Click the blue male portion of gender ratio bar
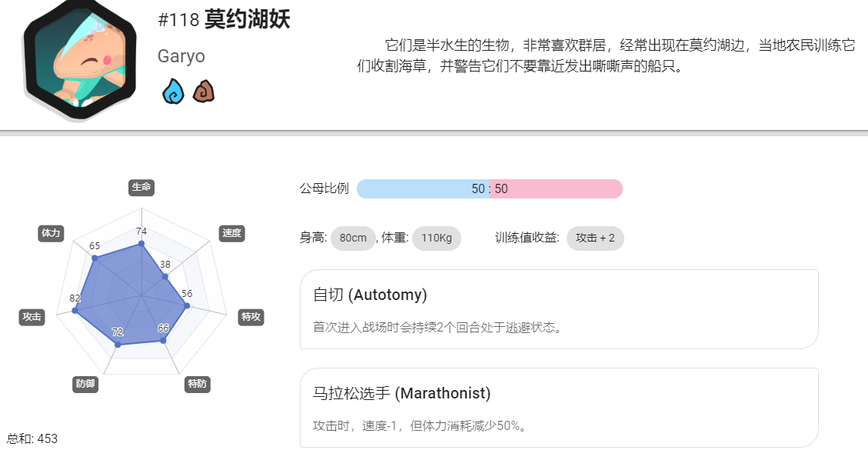The image size is (868, 460). 423,188
